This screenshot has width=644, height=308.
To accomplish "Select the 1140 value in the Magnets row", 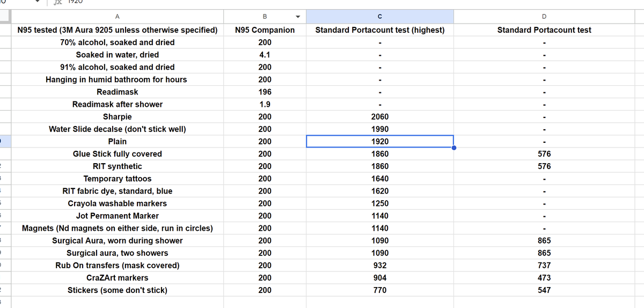I will [380, 228].
